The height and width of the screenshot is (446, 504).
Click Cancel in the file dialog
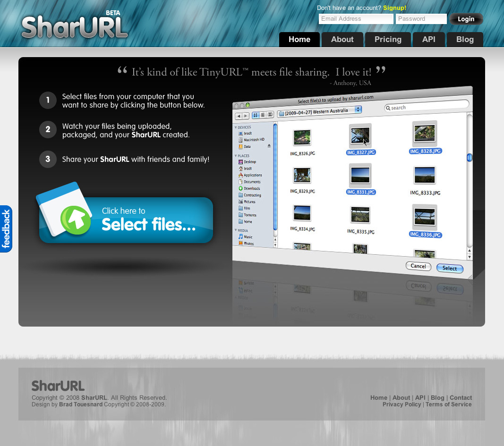[418, 266]
